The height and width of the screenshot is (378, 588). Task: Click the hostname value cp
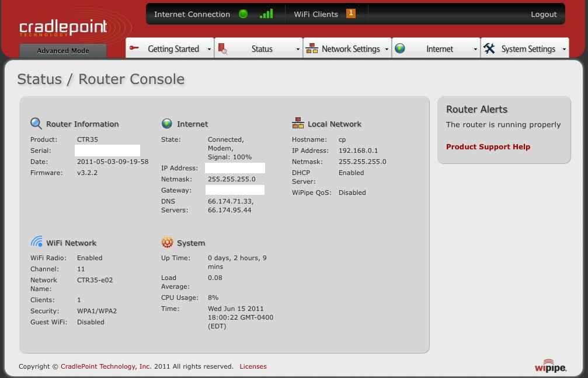pyautogui.click(x=342, y=140)
